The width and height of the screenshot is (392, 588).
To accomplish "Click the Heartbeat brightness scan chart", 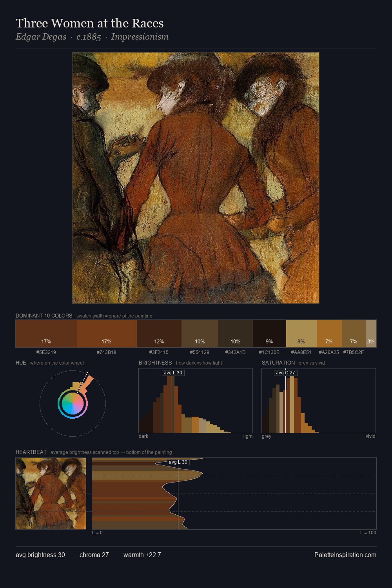I will pyautogui.click(x=234, y=494).
